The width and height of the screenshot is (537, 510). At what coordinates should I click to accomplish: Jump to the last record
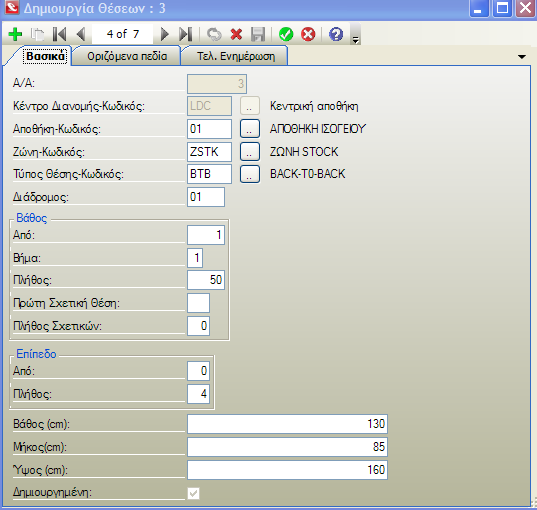coord(186,34)
